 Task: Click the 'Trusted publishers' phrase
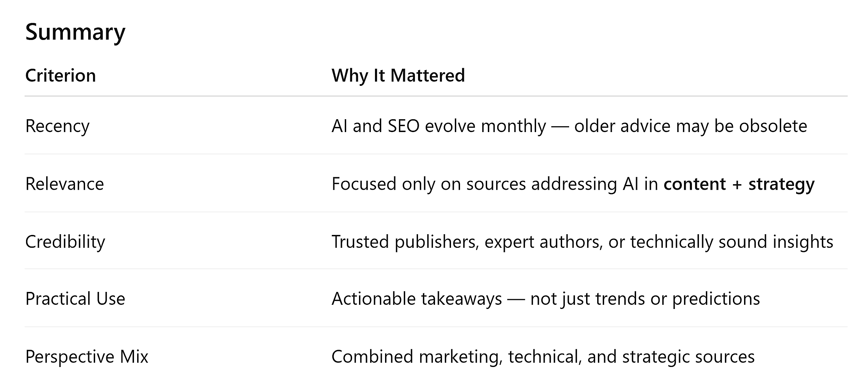point(405,242)
